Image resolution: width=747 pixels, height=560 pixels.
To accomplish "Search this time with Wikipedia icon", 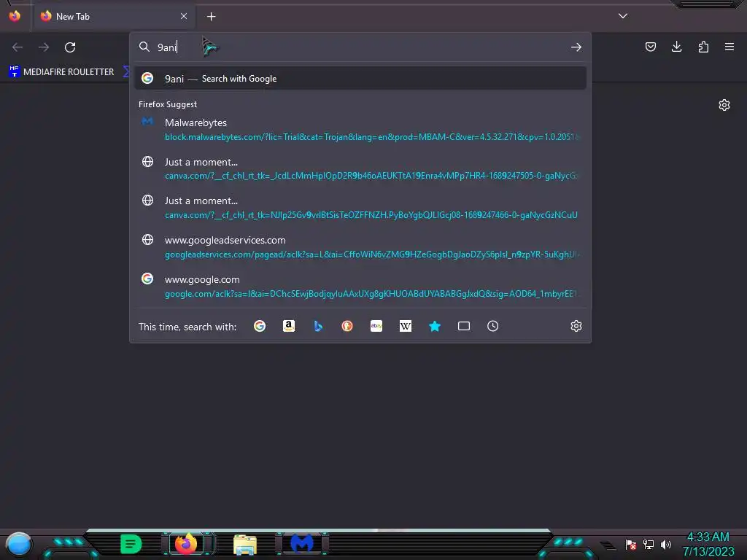I will coord(406,326).
